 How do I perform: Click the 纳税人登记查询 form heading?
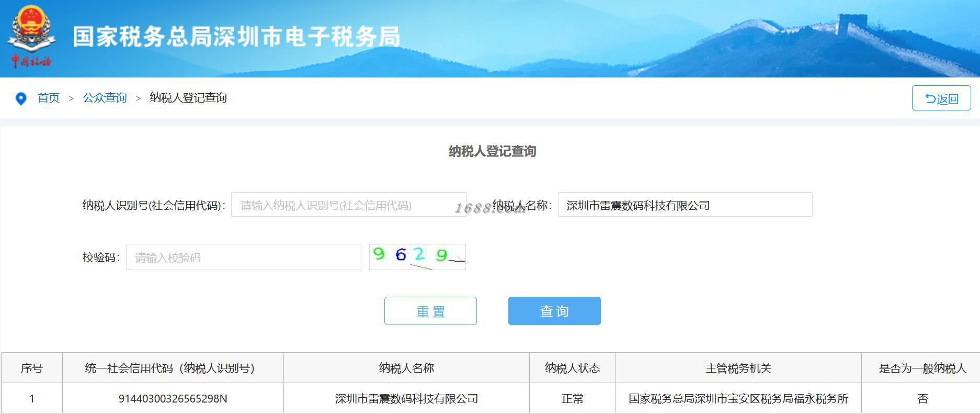492,151
